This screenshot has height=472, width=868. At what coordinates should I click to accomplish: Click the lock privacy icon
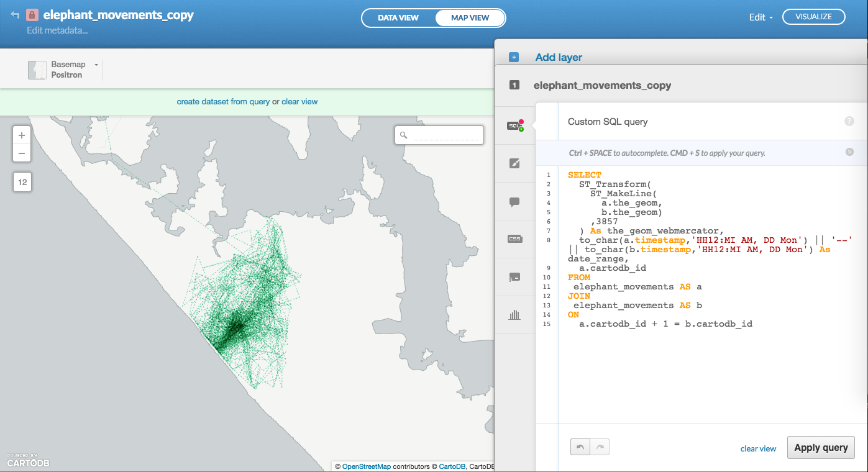(x=32, y=16)
